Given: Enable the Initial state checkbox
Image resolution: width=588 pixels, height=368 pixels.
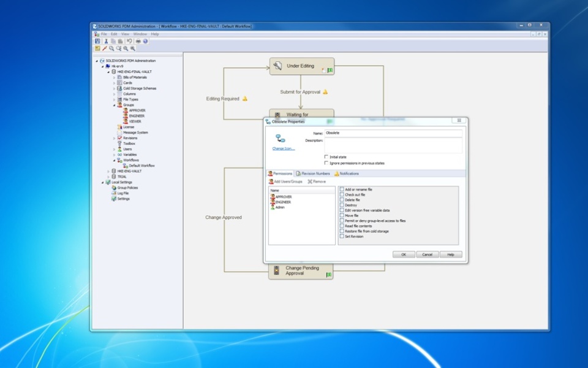Looking at the screenshot, I should tap(326, 157).
